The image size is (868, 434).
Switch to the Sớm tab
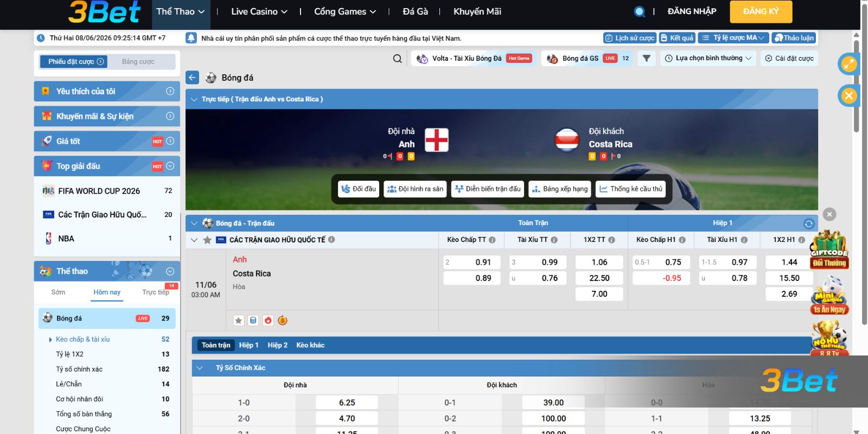click(x=58, y=292)
